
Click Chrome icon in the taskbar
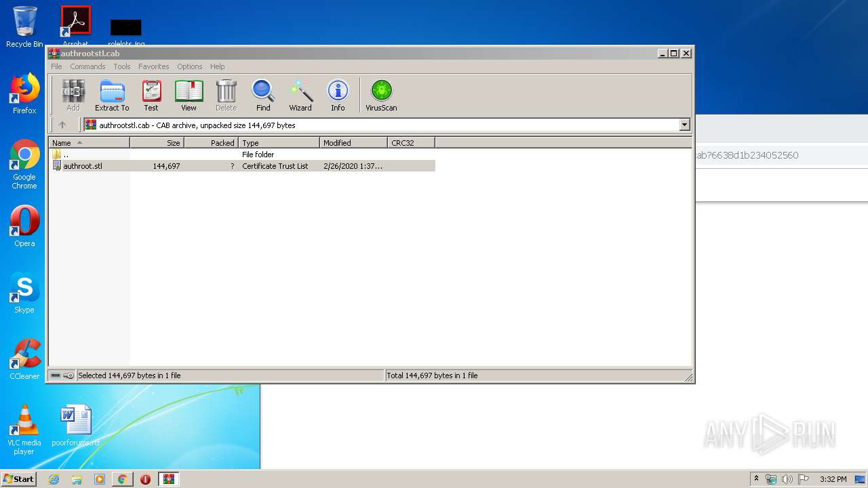point(122,479)
